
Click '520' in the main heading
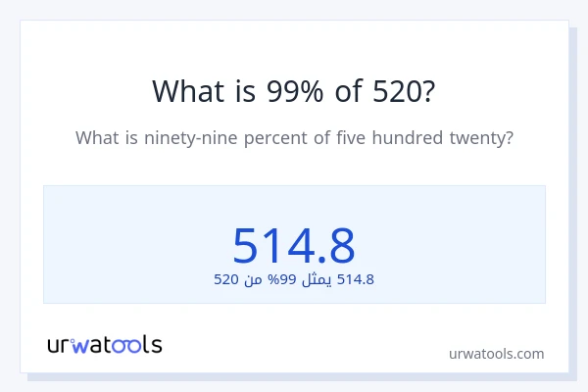point(398,91)
